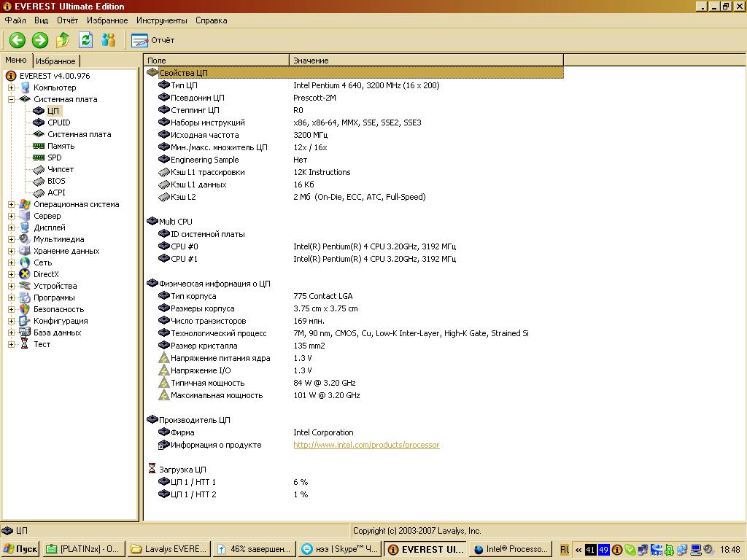Image resolution: width=747 pixels, height=560 pixels.
Task: Switch to the Меню tab
Action: pyautogui.click(x=16, y=60)
